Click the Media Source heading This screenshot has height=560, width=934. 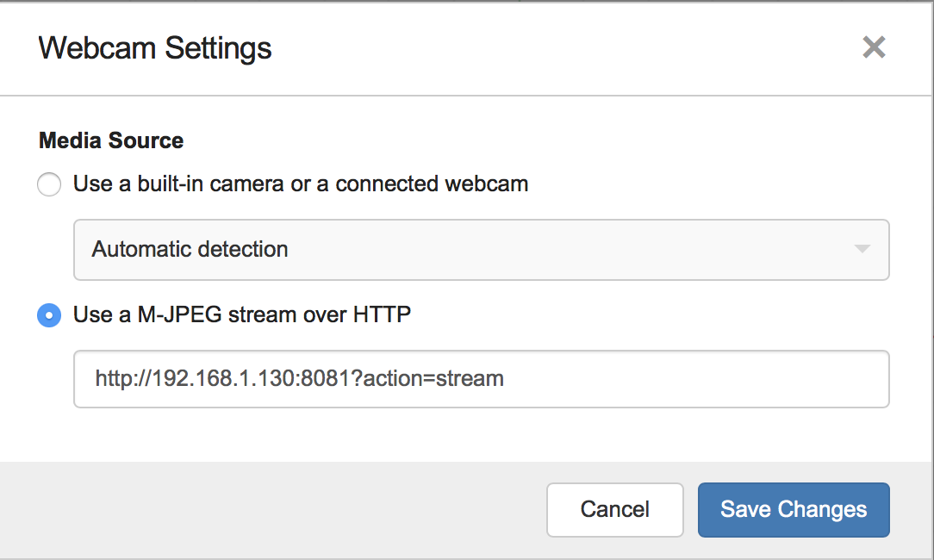(111, 140)
